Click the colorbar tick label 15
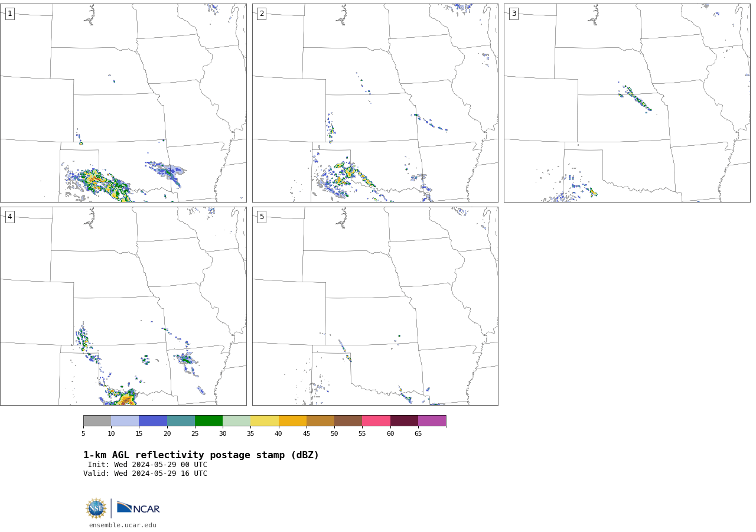 (x=139, y=434)
